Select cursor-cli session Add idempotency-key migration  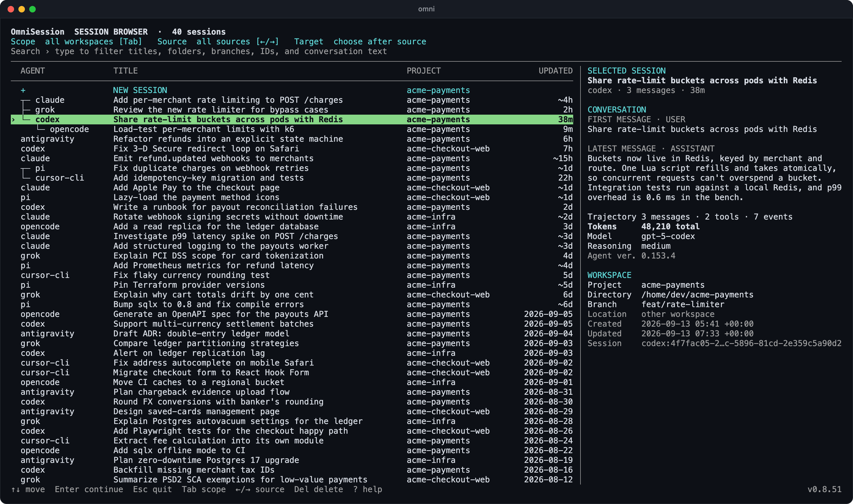click(x=292, y=178)
